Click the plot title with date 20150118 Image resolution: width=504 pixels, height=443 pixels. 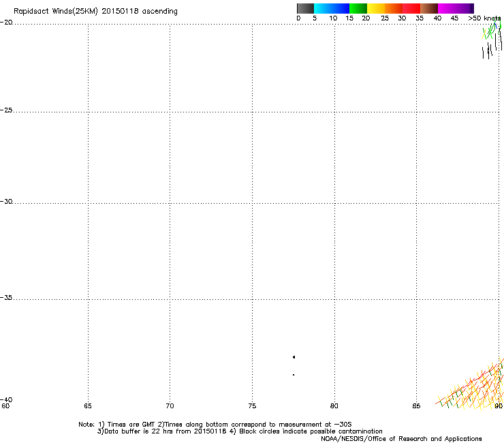pyautogui.click(x=95, y=12)
